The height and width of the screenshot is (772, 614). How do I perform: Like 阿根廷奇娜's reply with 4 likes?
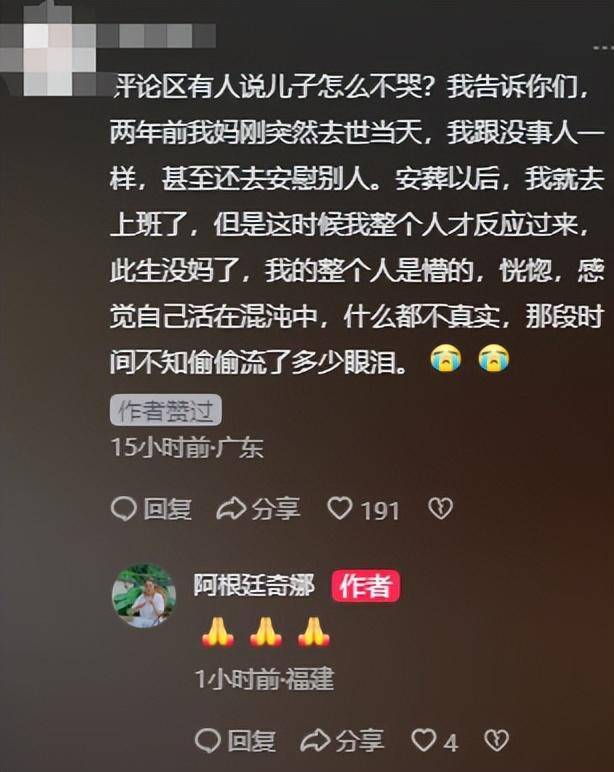[x=435, y=741]
